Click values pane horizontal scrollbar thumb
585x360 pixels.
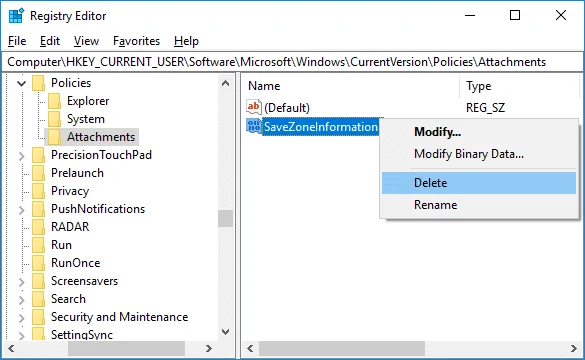pyautogui.click(x=342, y=349)
